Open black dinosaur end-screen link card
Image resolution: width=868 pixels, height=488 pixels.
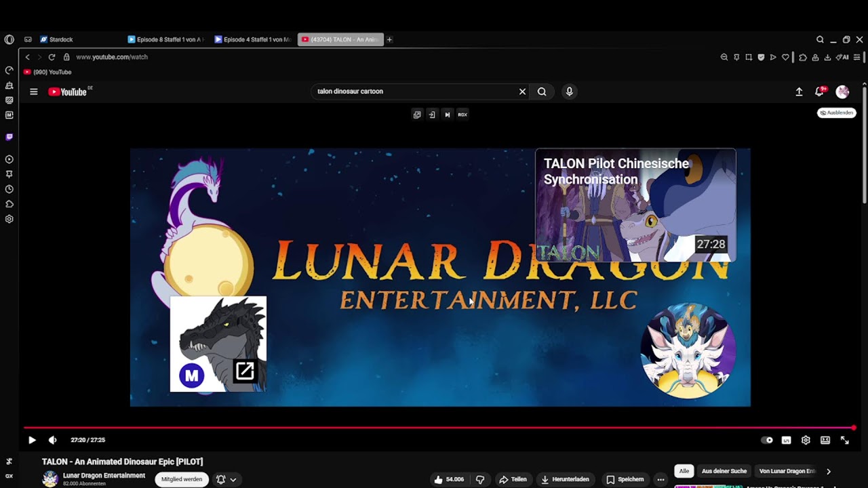(218, 344)
